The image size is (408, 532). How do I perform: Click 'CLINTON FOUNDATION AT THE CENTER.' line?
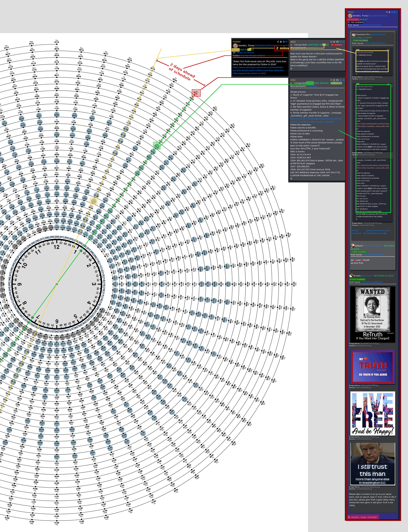pyautogui.click(x=310, y=175)
